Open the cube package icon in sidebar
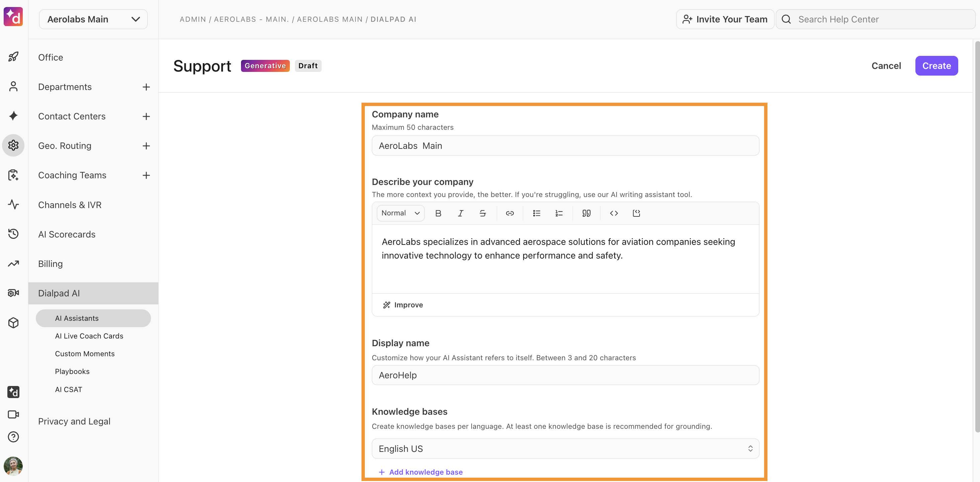 point(13,323)
